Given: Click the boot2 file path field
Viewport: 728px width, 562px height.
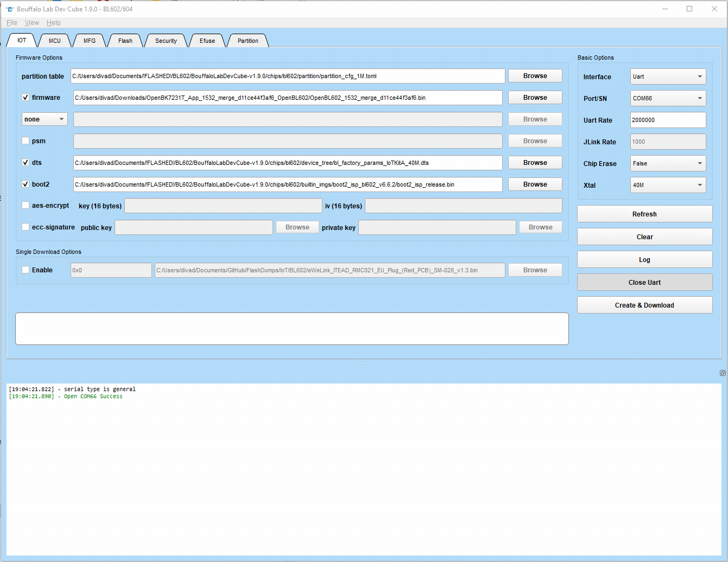Looking at the screenshot, I should pos(288,184).
